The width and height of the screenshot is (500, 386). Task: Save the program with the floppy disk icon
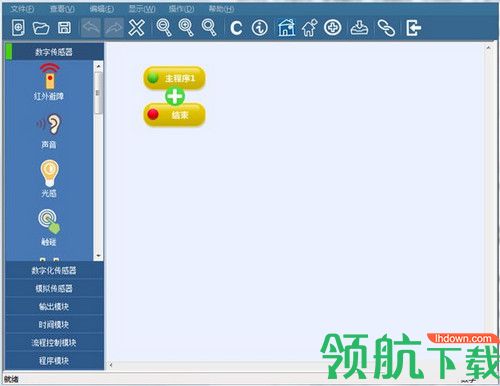64,28
